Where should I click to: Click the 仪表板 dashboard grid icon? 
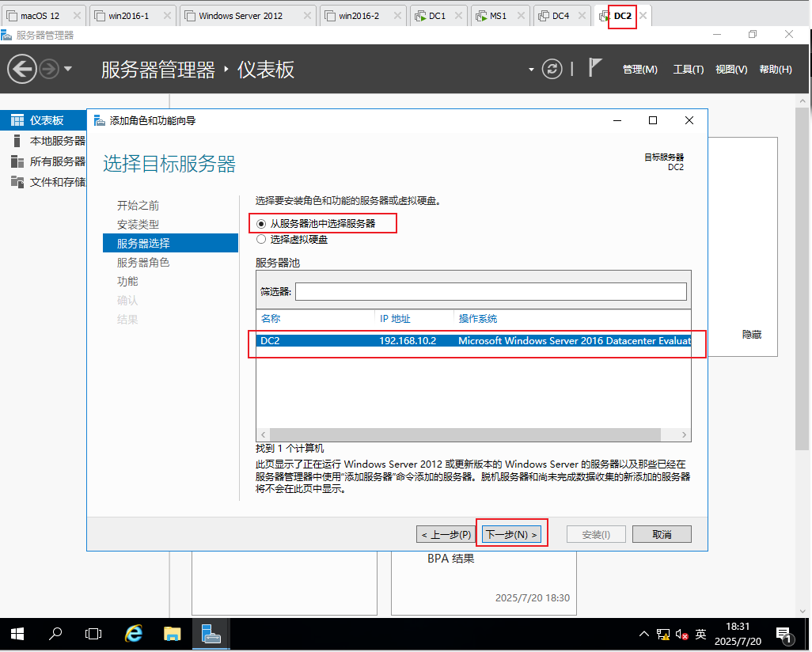point(17,120)
